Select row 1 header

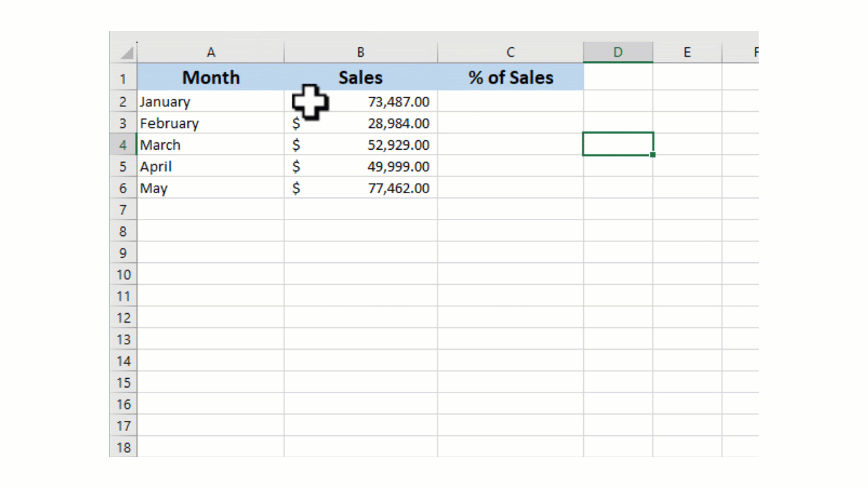123,77
